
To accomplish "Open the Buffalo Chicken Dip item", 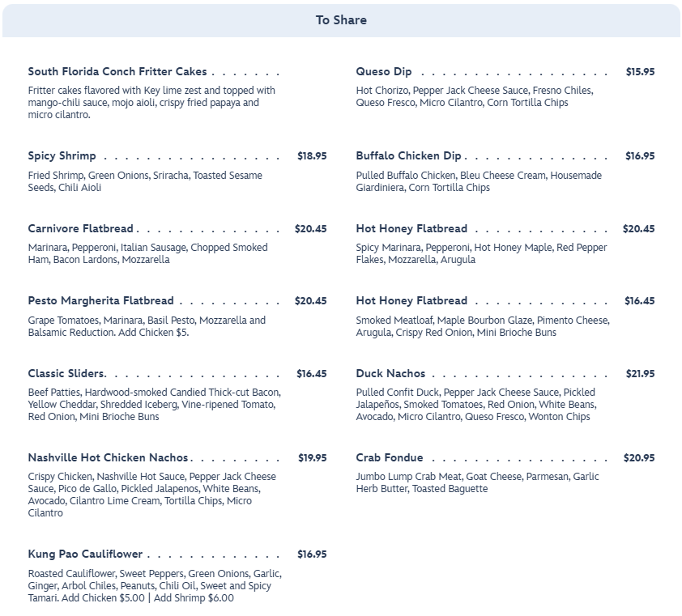I will coord(408,156).
